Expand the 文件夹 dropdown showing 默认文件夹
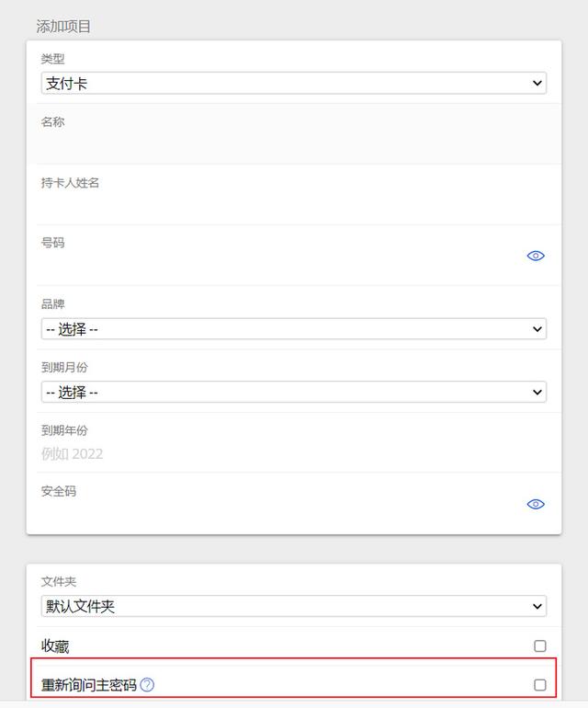 coord(294,607)
